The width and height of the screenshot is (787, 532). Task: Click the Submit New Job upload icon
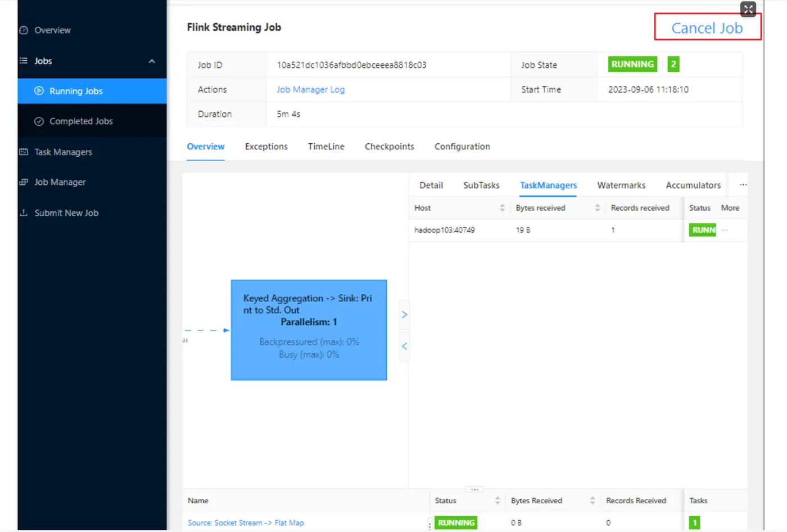(x=24, y=213)
